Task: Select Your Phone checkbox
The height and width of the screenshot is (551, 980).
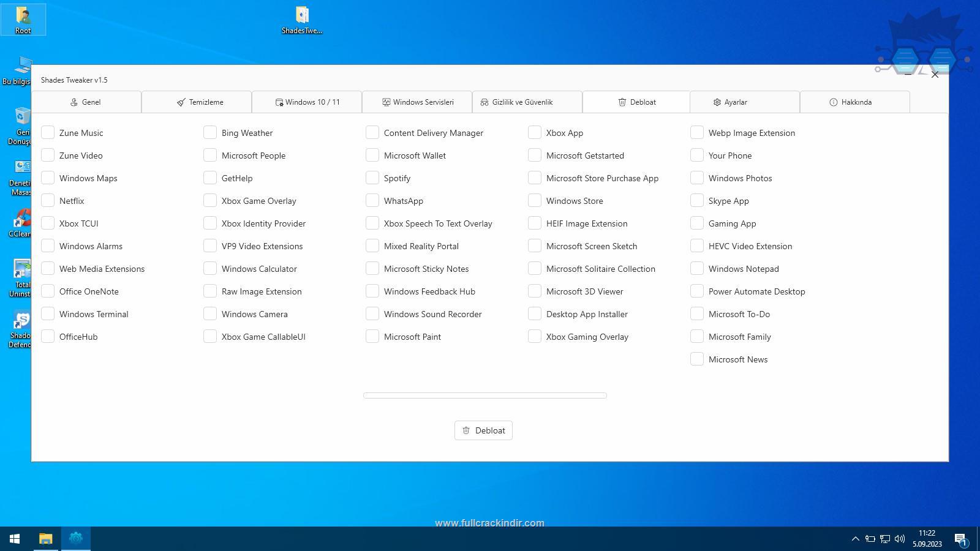Action: click(x=697, y=155)
